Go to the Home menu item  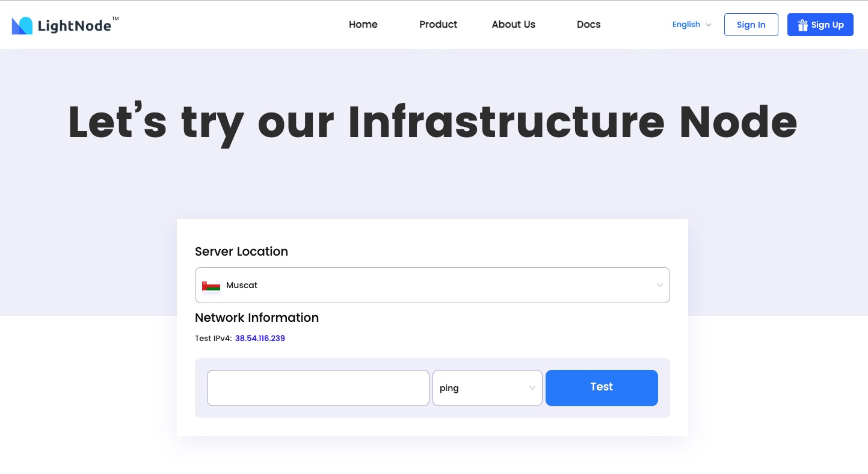click(x=363, y=25)
